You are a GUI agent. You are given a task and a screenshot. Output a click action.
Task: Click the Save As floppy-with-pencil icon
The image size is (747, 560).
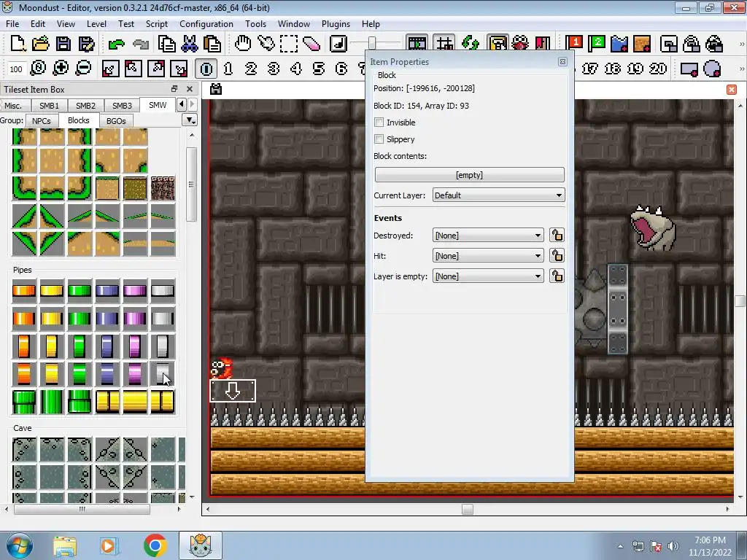86,44
